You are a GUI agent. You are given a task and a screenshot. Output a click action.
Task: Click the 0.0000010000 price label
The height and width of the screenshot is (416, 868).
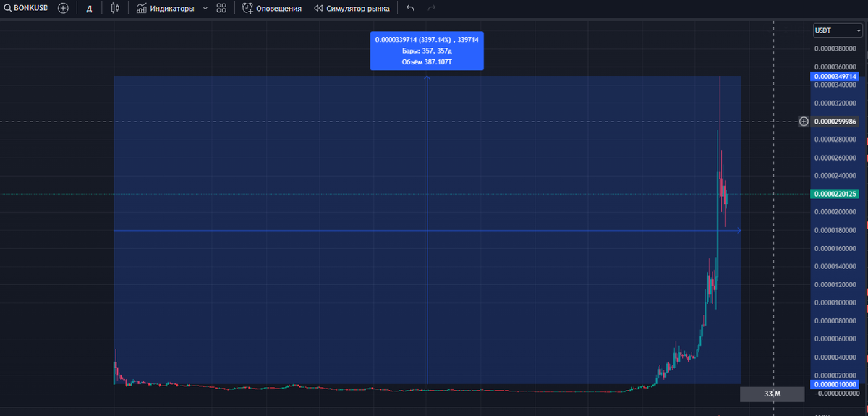tap(835, 385)
